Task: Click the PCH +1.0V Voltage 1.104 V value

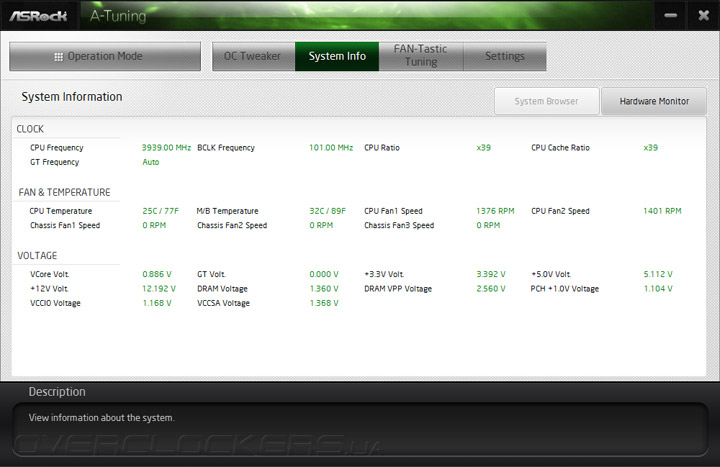Action: (x=658, y=289)
